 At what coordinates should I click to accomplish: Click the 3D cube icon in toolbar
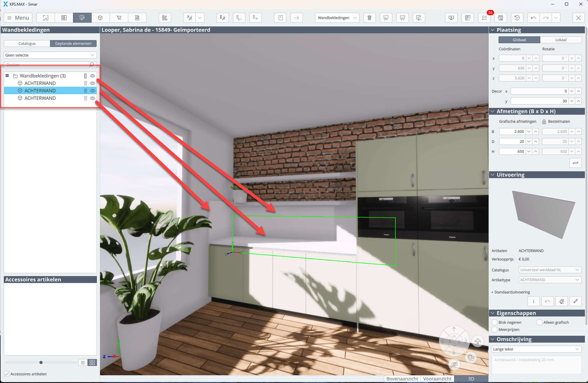[100, 18]
